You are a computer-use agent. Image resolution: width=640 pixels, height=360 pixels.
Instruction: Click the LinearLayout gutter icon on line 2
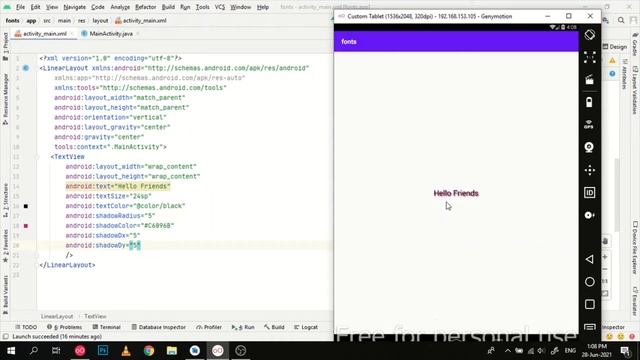(26, 68)
